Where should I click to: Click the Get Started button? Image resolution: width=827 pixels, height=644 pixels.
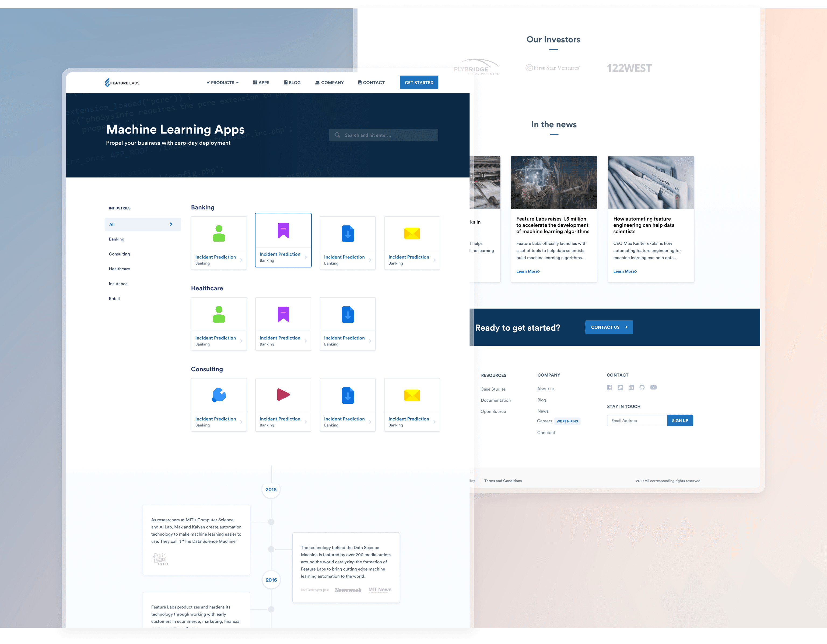(x=419, y=83)
